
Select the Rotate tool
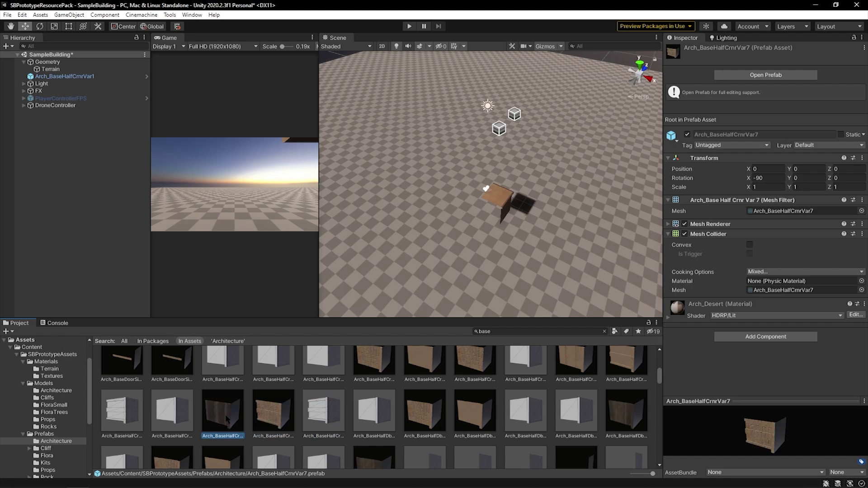(x=40, y=26)
